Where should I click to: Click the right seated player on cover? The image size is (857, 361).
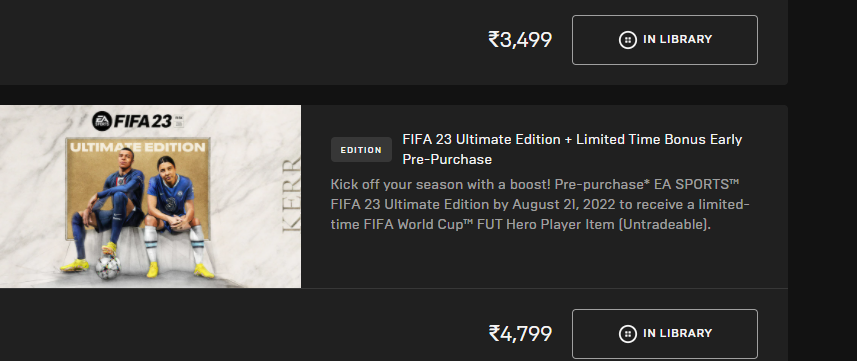pos(175,216)
